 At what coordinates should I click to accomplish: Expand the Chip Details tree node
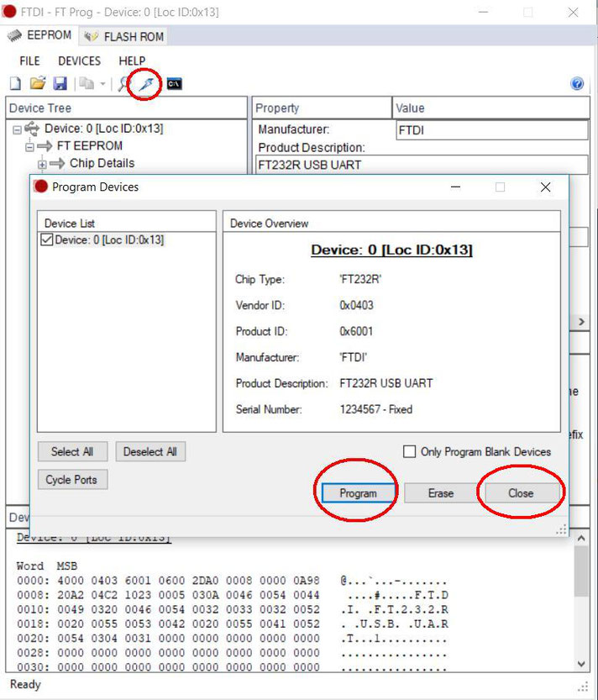click(x=42, y=165)
